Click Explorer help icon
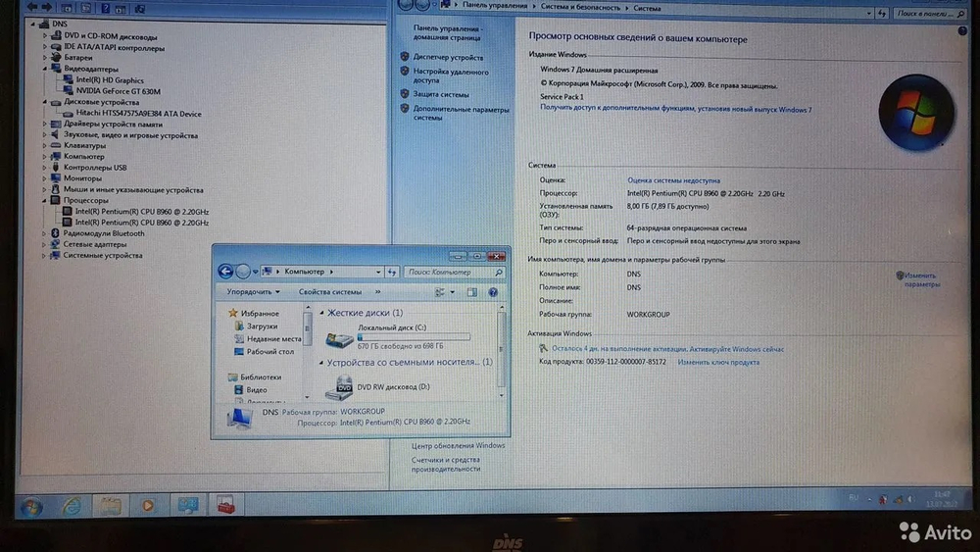 (x=493, y=292)
